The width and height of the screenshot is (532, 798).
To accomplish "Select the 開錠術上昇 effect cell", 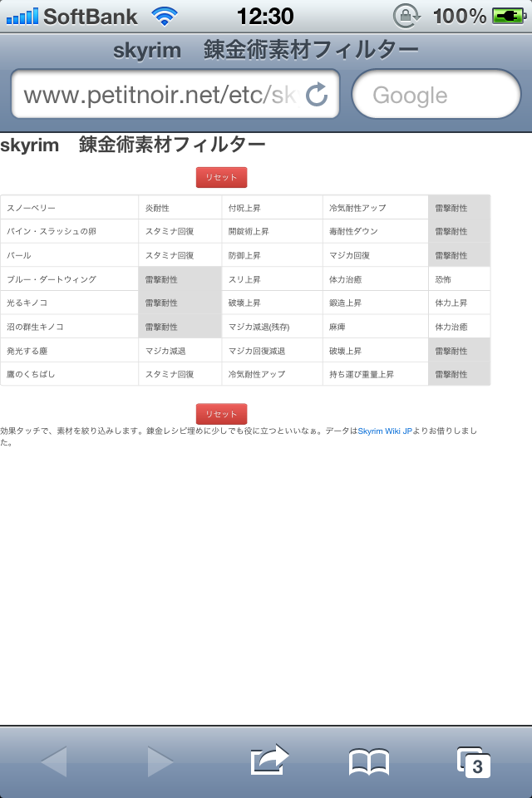I will click(273, 231).
